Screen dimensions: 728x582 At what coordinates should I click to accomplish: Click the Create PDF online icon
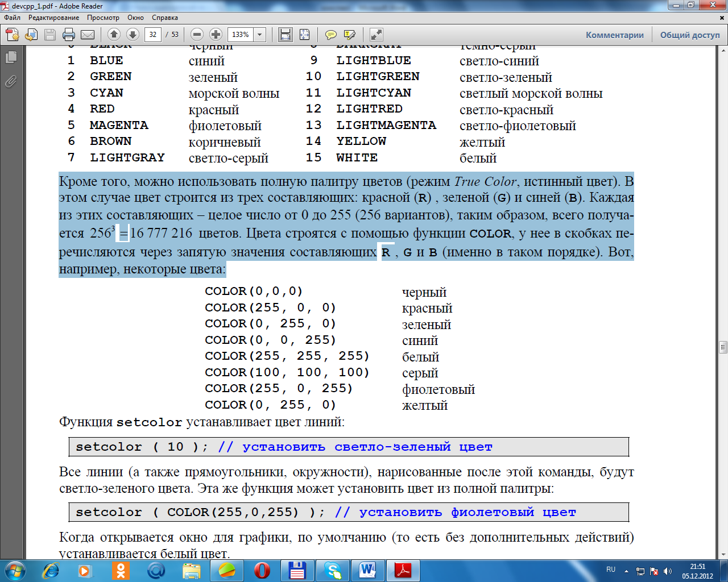(x=13, y=35)
